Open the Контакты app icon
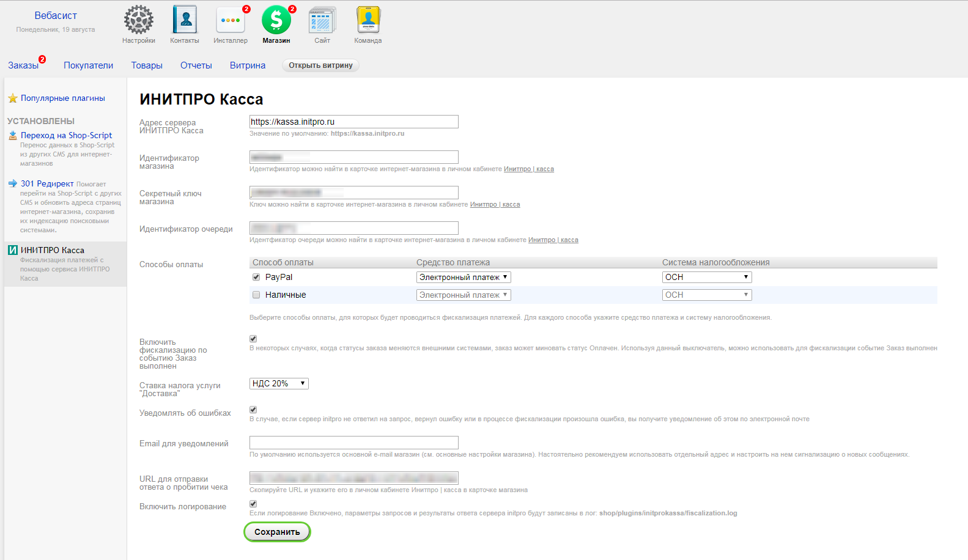This screenshot has width=968, height=560. (x=185, y=20)
